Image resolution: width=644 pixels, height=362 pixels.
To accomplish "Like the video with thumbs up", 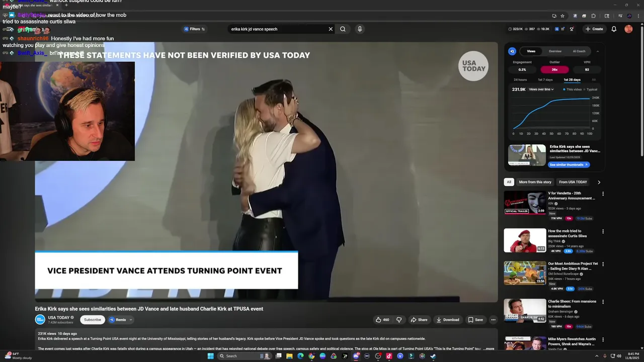I will pos(382,320).
